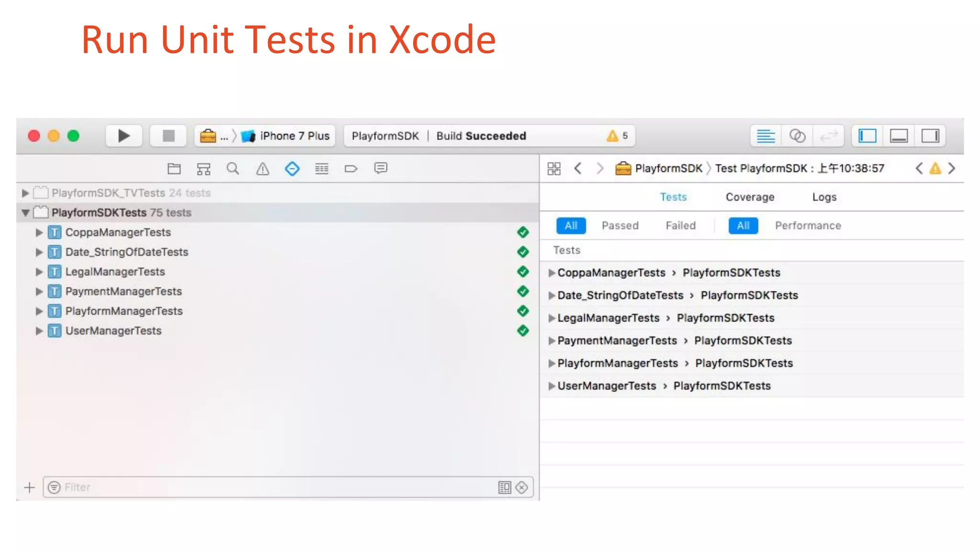Viewport: 980px width, 551px height.
Task: Click Date_StringOfDateTests green passed checkmark
Action: (523, 252)
